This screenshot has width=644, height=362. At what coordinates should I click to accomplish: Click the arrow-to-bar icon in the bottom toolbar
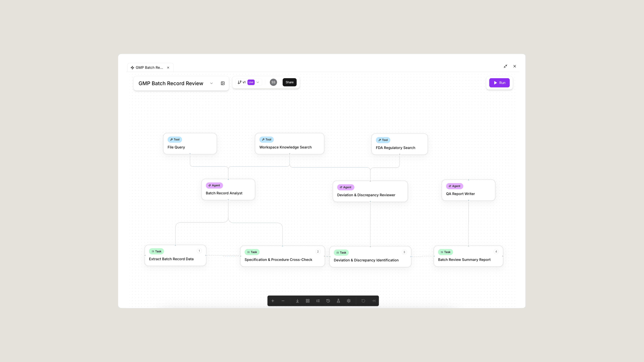[x=373, y=301]
